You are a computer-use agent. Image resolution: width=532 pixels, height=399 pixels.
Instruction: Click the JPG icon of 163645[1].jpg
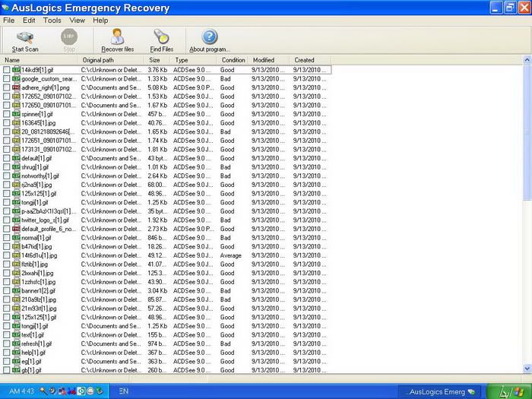point(16,123)
